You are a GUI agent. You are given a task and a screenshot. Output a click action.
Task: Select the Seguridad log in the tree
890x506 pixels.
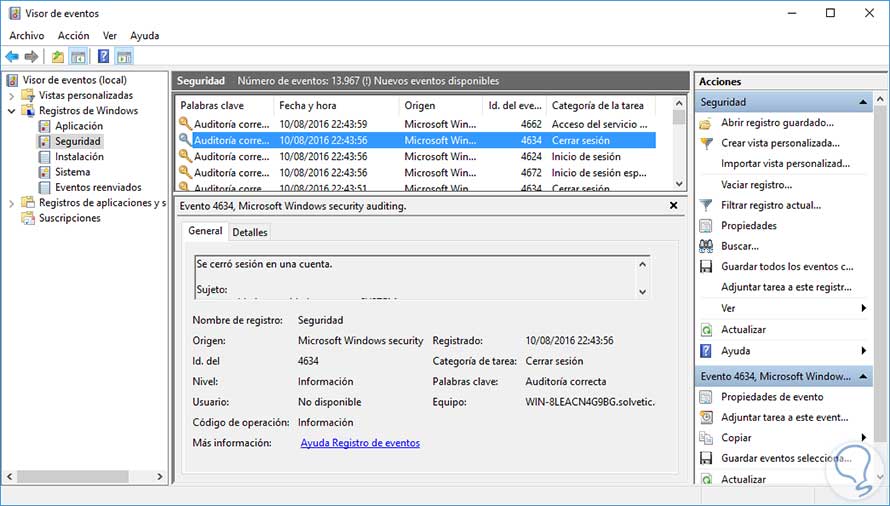tap(78, 141)
